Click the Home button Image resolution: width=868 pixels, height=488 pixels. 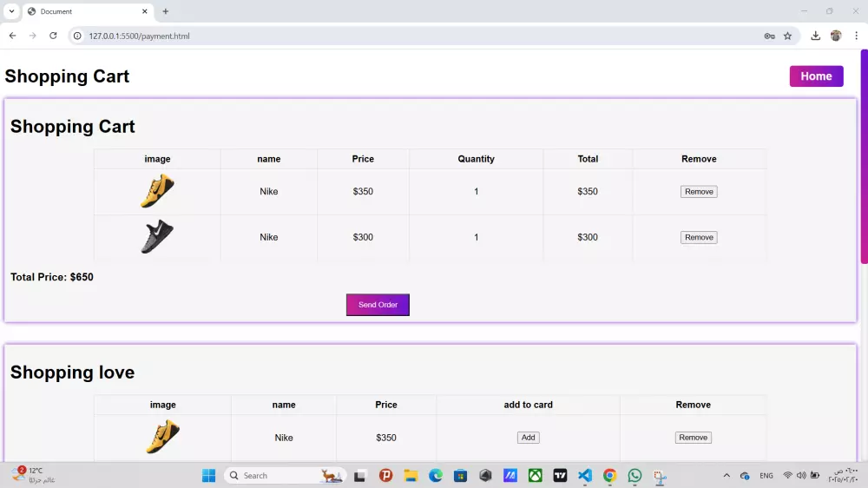(x=816, y=76)
